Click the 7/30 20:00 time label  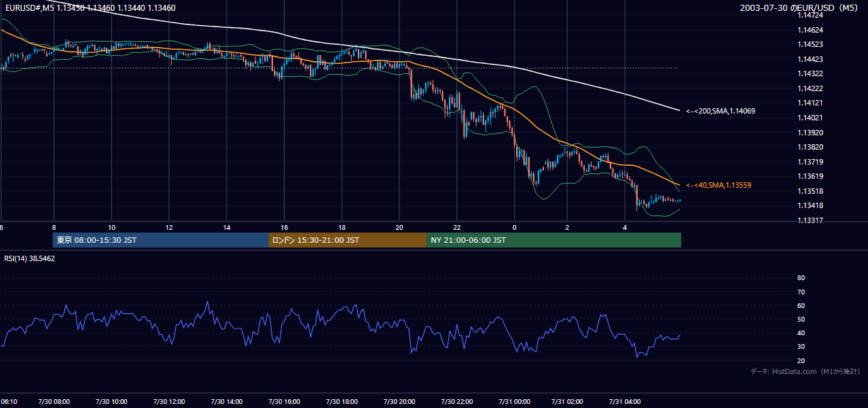point(399,401)
